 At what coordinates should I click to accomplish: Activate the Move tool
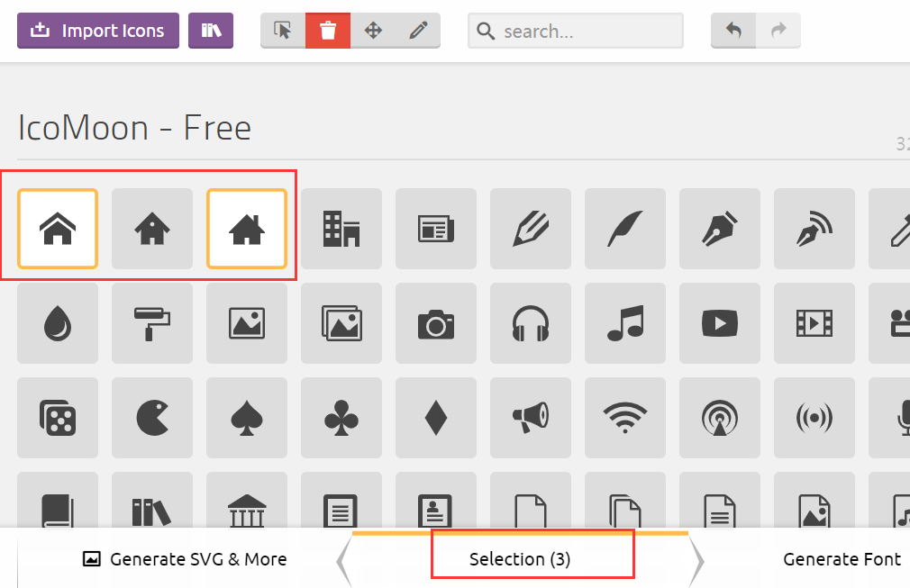(x=373, y=30)
